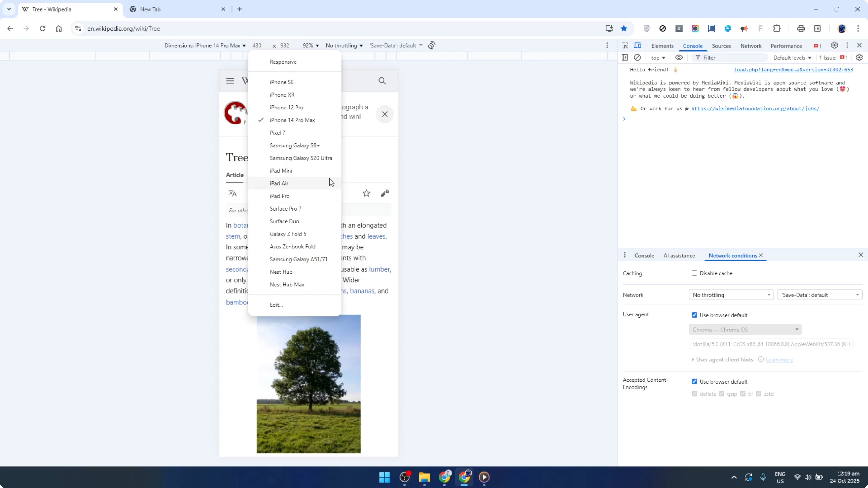Screen dimensions: 868x488
Task: Open the toolbar No throttling dropdown
Action: pos(344,45)
